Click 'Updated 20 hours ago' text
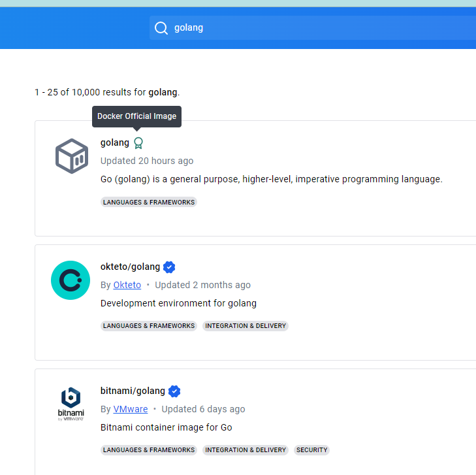The width and height of the screenshot is (476, 475). coord(147,161)
